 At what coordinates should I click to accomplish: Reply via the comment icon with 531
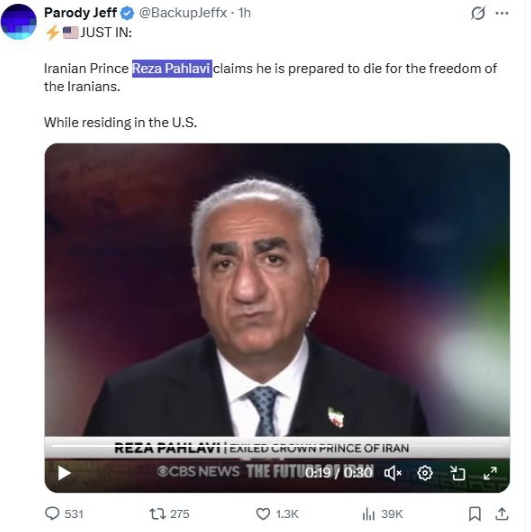tap(64, 514)
